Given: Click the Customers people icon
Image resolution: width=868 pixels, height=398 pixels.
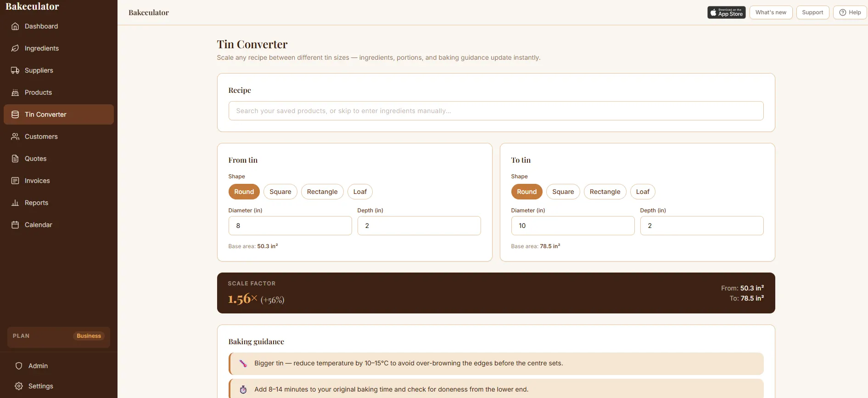Looking at the screenshot, I should [x=15, y=136].
